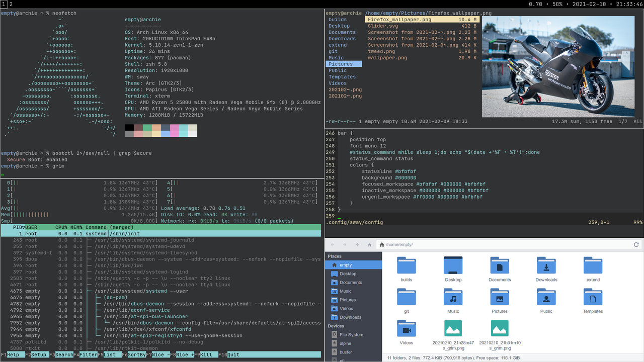This screenshot has width=644, height=362.
Task: Click F5 List in htop bar
Action: click(110, 354)
